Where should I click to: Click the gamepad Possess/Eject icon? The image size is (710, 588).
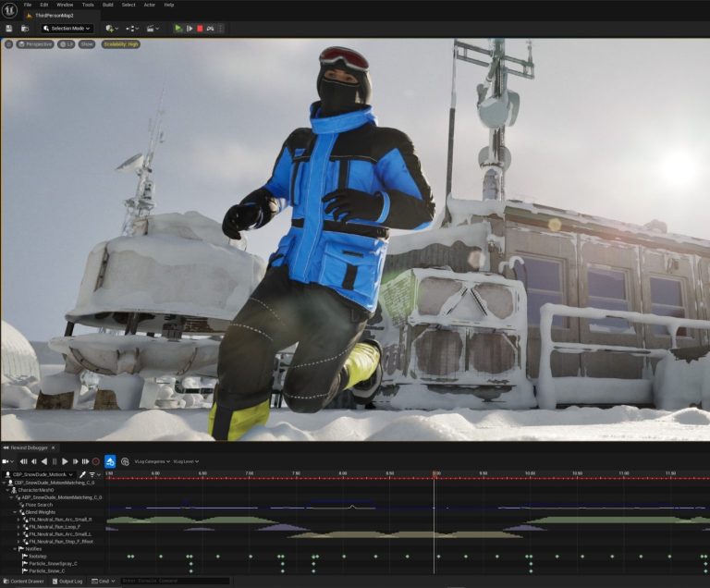[210, 29]
